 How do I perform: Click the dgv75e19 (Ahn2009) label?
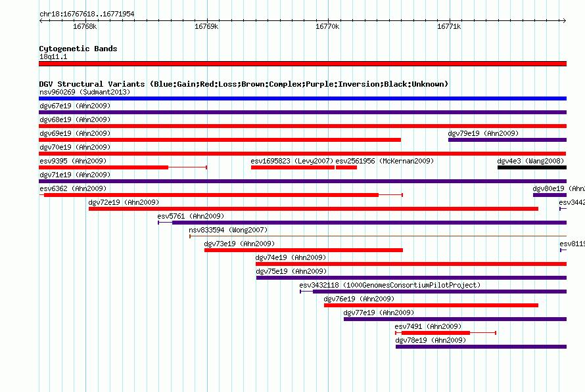pos(291,271)
